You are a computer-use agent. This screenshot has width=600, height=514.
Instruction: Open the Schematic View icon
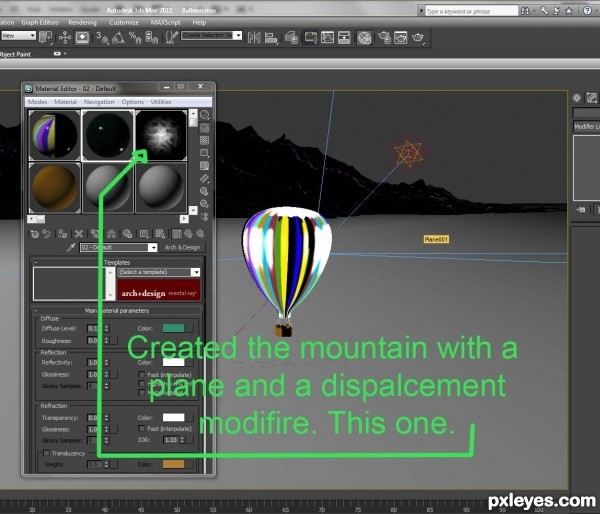[344, 38]
